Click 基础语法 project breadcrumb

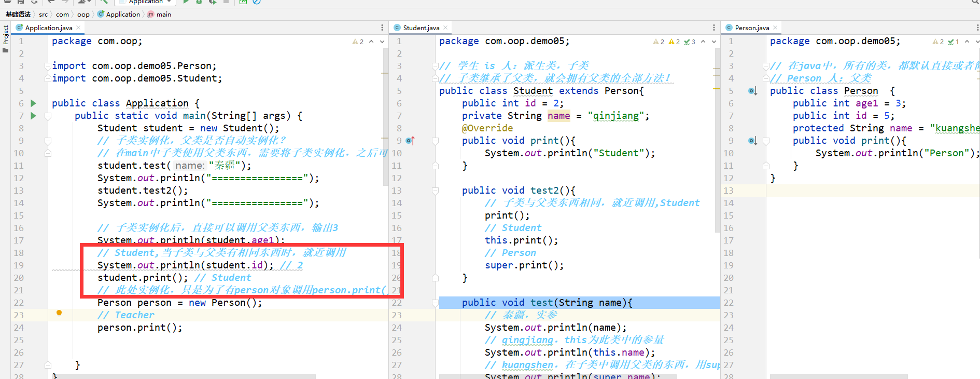click(x=18, y=14)
